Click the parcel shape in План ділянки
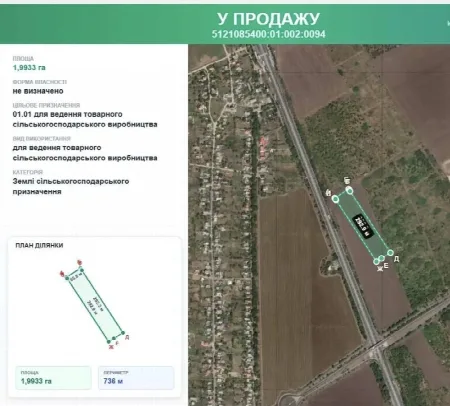 (95, 306)
